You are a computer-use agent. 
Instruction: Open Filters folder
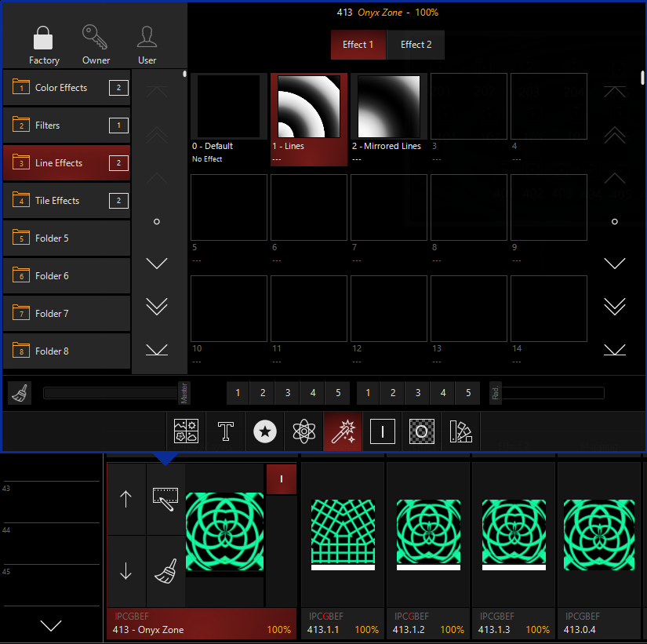pyautogui.click(x=67, y=125)
